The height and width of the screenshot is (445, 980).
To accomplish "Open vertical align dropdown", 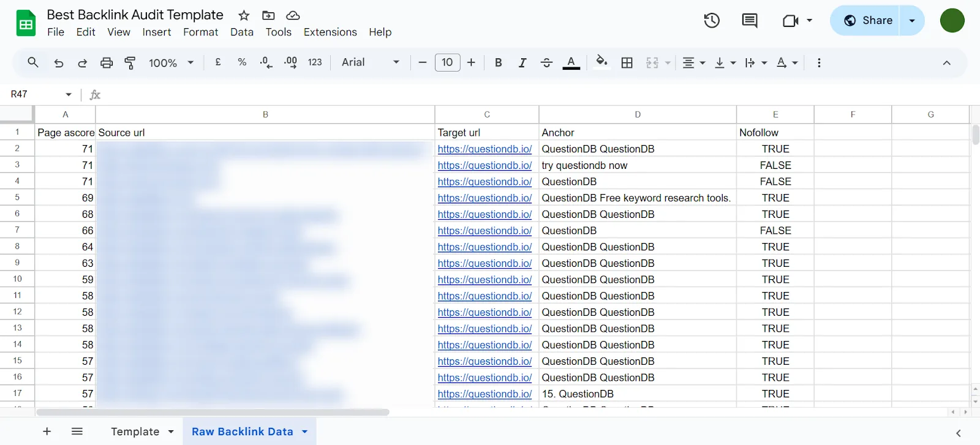I will (x=725, y=62).
